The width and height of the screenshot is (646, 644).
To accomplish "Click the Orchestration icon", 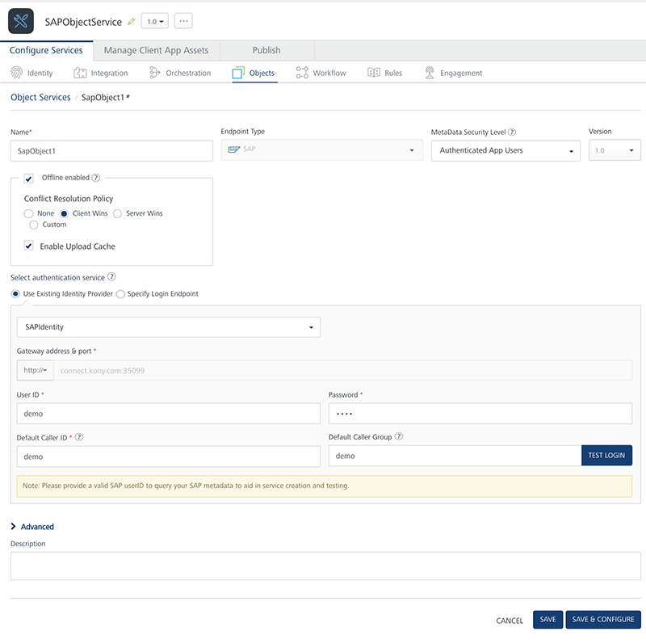I will 154,73.
